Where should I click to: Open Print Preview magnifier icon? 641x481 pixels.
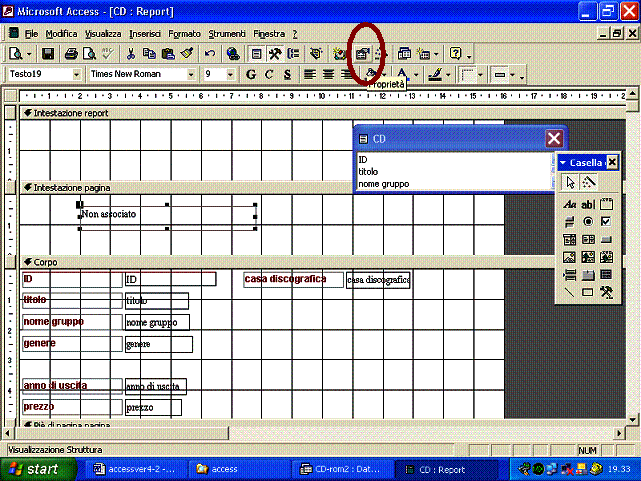pyautogui.click(x=89, y=54)
